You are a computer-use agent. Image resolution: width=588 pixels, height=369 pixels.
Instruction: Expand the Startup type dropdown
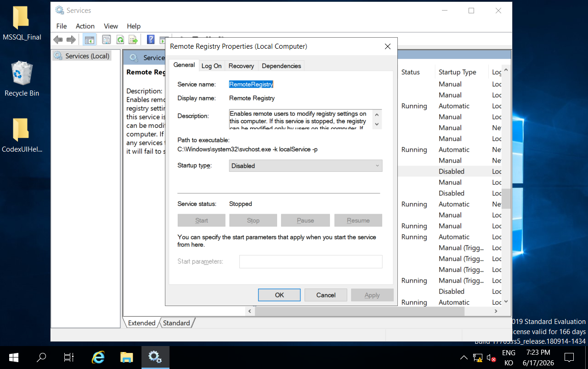coord(305,166)
